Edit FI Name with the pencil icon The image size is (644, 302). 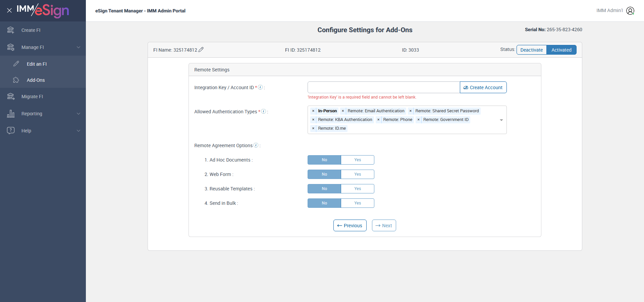click(x=201, y=50)
